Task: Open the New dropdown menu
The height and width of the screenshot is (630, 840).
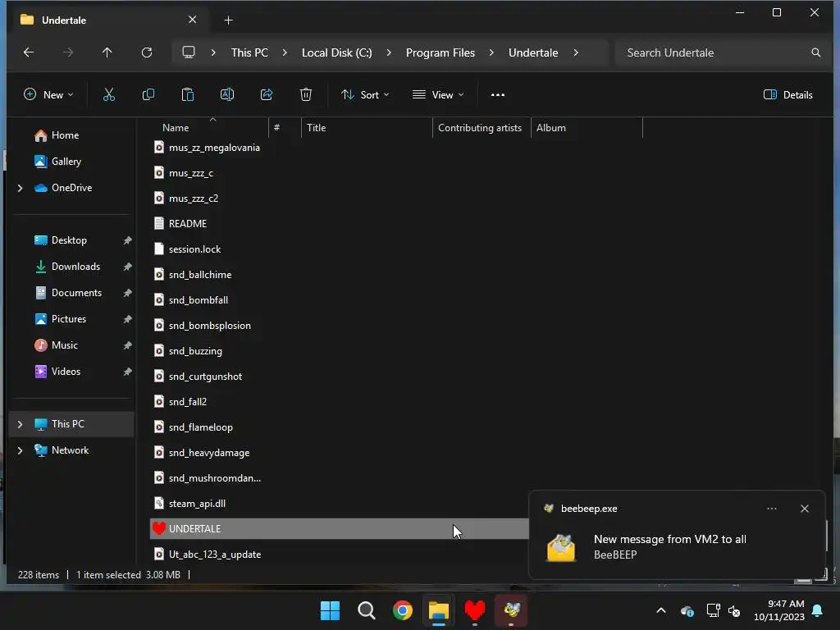Action: click(48, 95)
